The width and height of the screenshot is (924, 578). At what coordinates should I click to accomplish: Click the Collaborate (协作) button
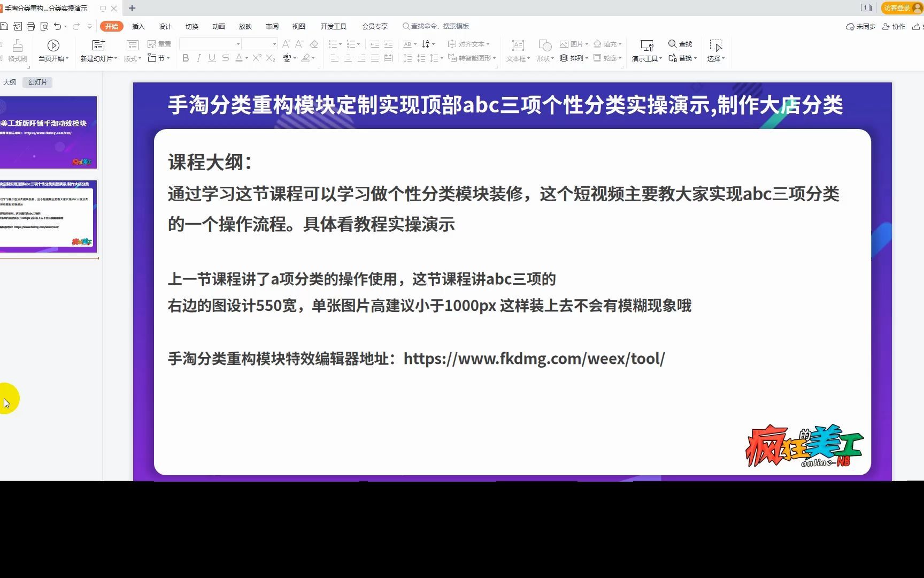[x=894, y=26]
